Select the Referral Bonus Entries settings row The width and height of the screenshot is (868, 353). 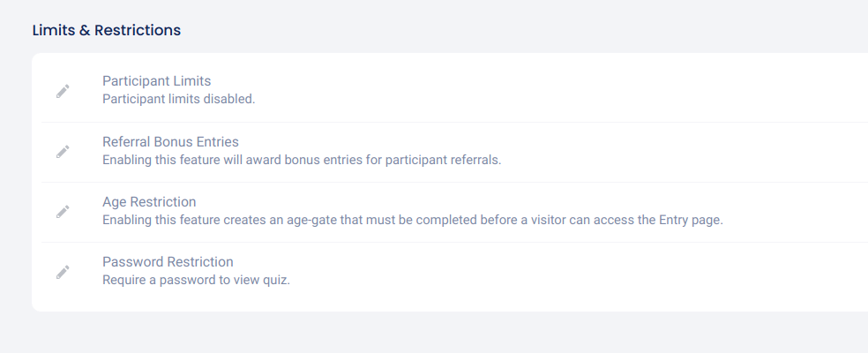(x=617, y=151)
